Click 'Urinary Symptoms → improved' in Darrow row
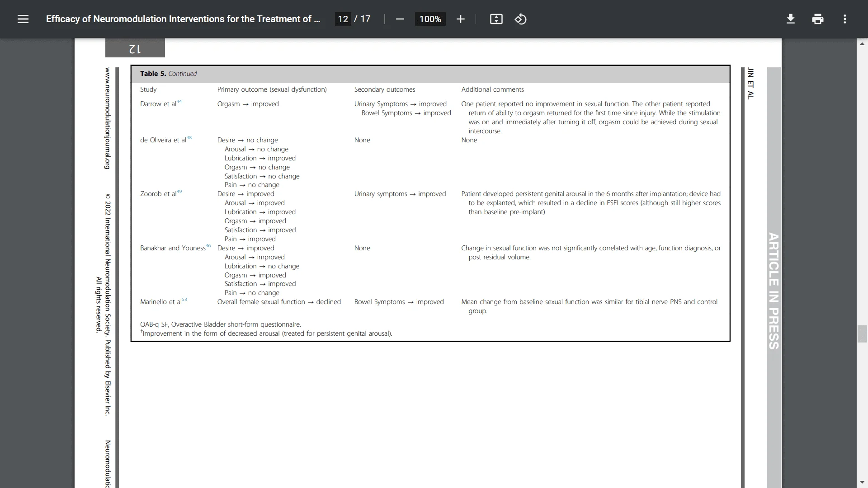This screenshot has height=488, width=868. click(400, 104)
